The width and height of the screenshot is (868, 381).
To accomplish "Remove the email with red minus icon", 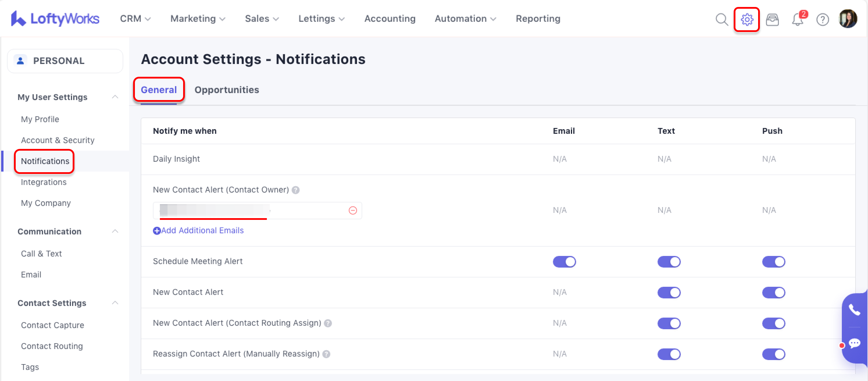I will [352, 210].
